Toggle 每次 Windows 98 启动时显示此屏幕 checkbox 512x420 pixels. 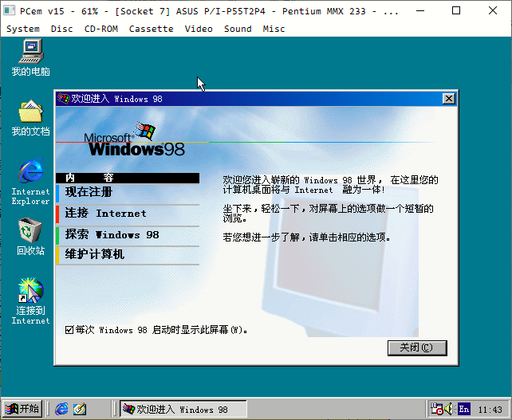[x=69, y=330]
